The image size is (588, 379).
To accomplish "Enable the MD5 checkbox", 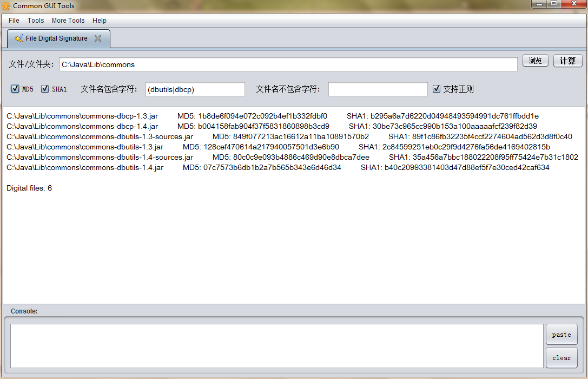I will point(15,89).
